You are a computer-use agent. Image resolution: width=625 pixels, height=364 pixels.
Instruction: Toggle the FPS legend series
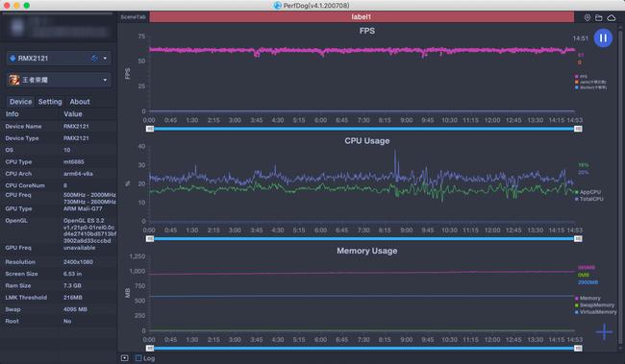[x=581, y=76]
